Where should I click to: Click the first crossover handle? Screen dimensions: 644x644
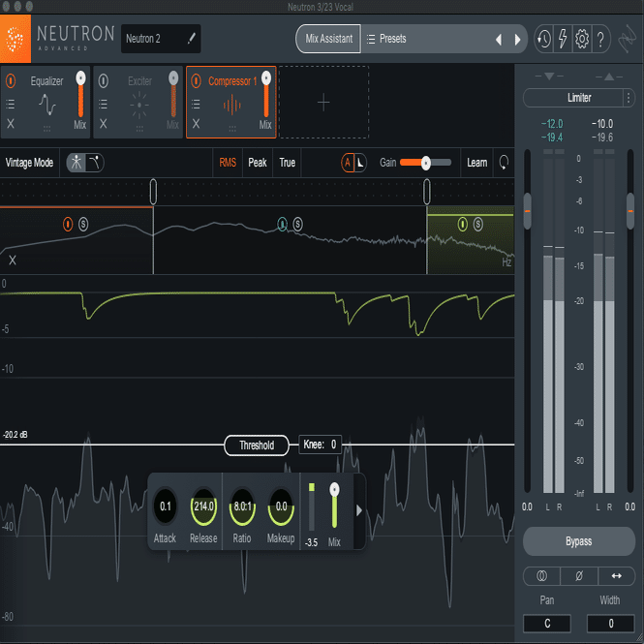[x=153, y=192]
